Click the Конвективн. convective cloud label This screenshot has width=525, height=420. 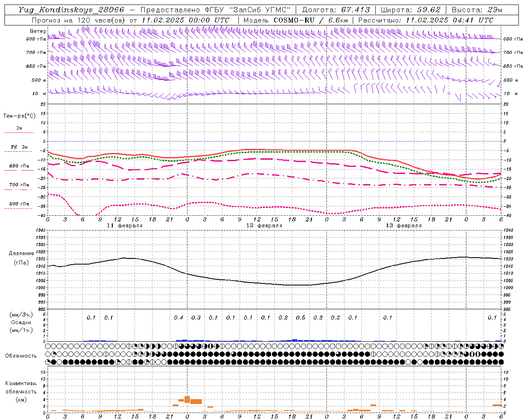21,383
